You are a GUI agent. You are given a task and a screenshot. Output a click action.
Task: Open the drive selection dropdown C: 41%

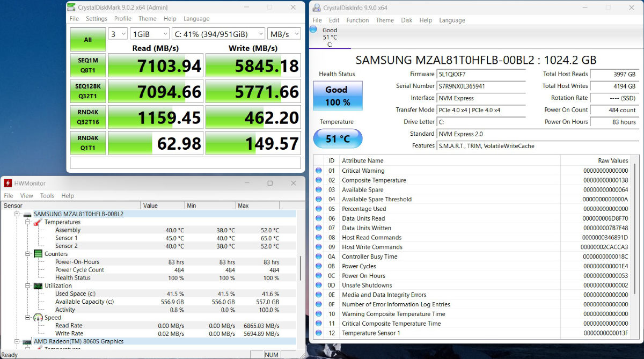(218, 34)
